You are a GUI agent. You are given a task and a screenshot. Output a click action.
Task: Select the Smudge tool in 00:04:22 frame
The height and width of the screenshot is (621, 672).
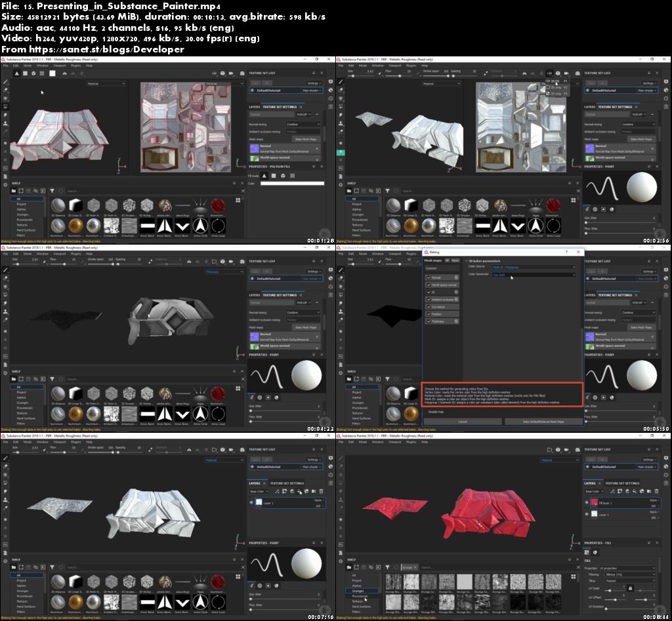[x=5, y=303]
